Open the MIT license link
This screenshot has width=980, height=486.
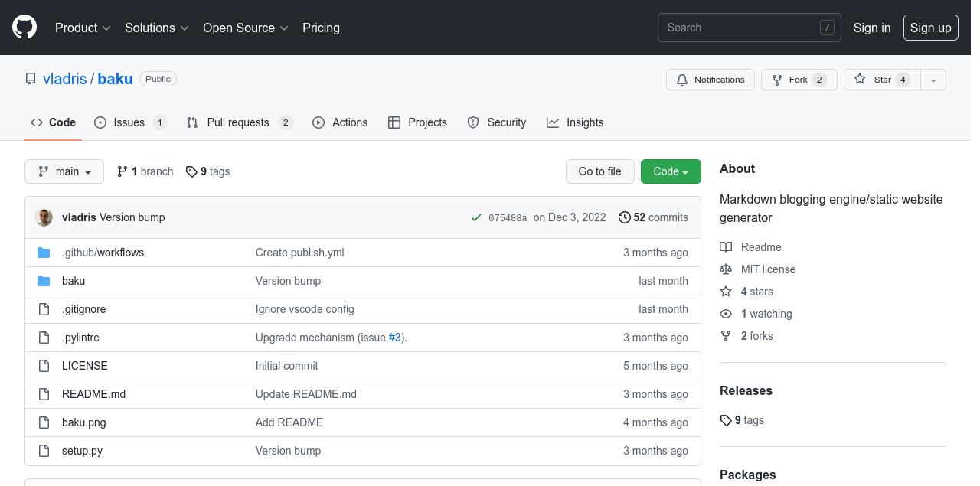[x=768, y=269]
